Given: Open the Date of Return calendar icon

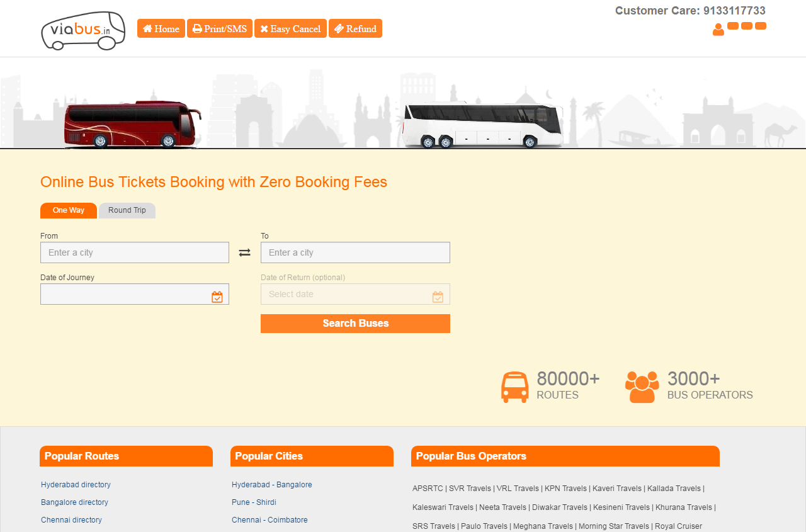Looking at the screenshot, I should (438, 297).
